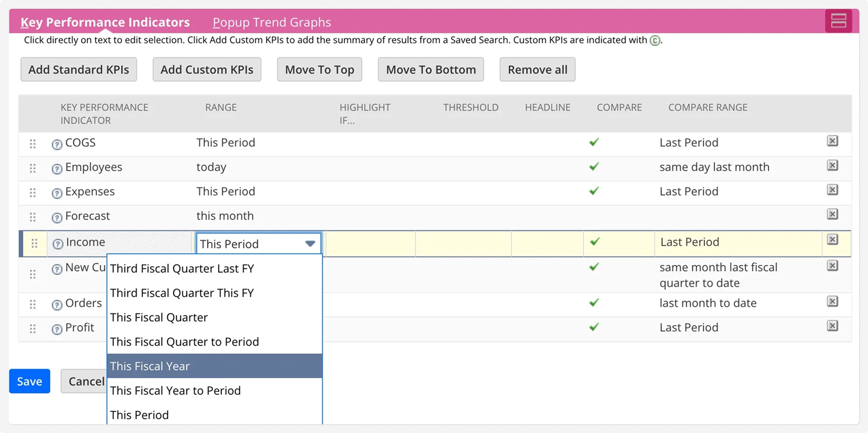Switch to the Popup Trend Graphs tab
The image size is (868, 433).
coord(272,22)
